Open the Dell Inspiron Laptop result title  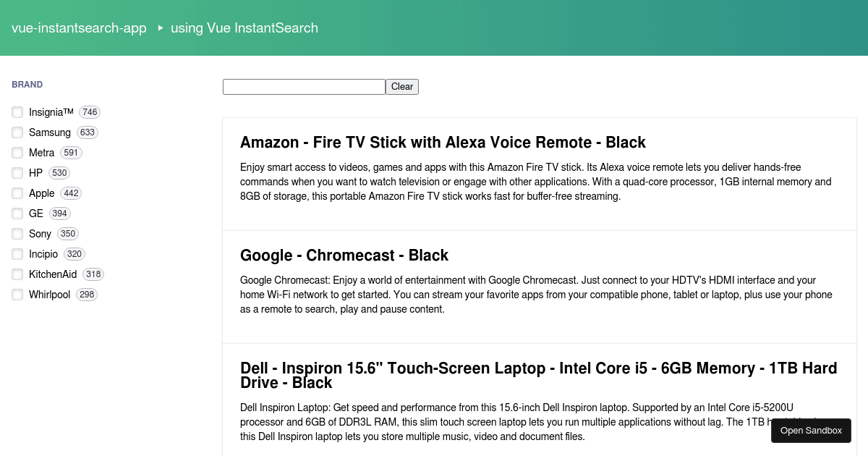(x=539, y=375)
